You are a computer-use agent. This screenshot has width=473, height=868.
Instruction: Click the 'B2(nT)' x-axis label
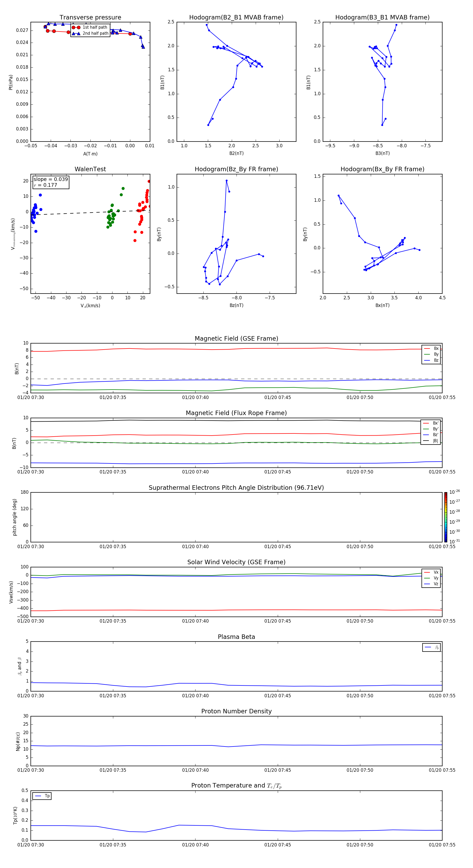[x=236, y=153]
